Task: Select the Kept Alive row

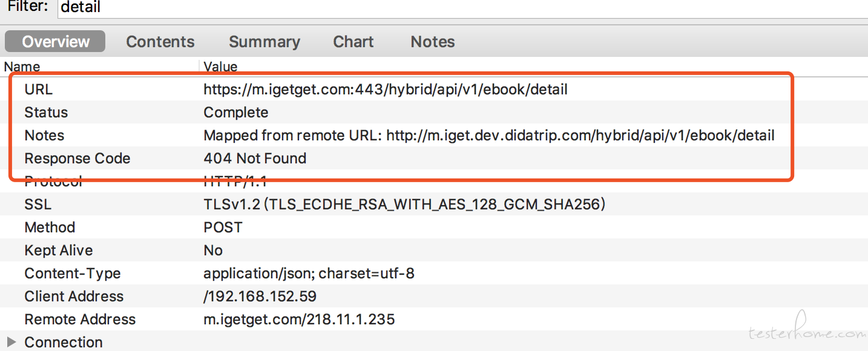Action: click(x=434, y=251)
